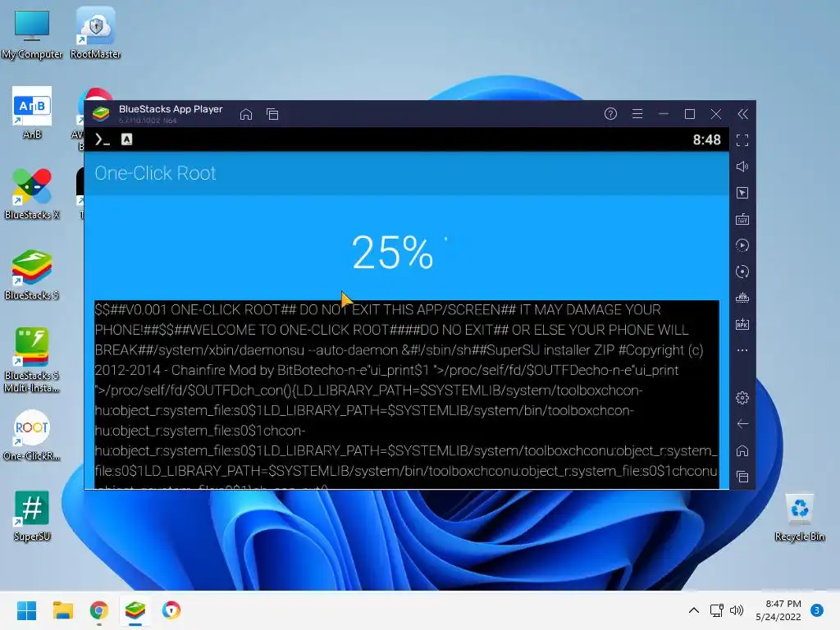Click the volume icon in BlueStacks sidebar
Viewport: 840px width, 630px height.
point(742,167)
